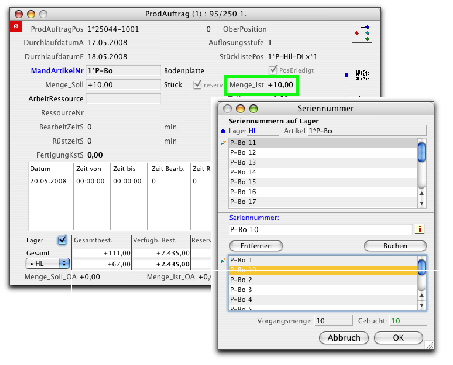Click the ProdAuftragPos value 1*25044-1001

point(113,29)
